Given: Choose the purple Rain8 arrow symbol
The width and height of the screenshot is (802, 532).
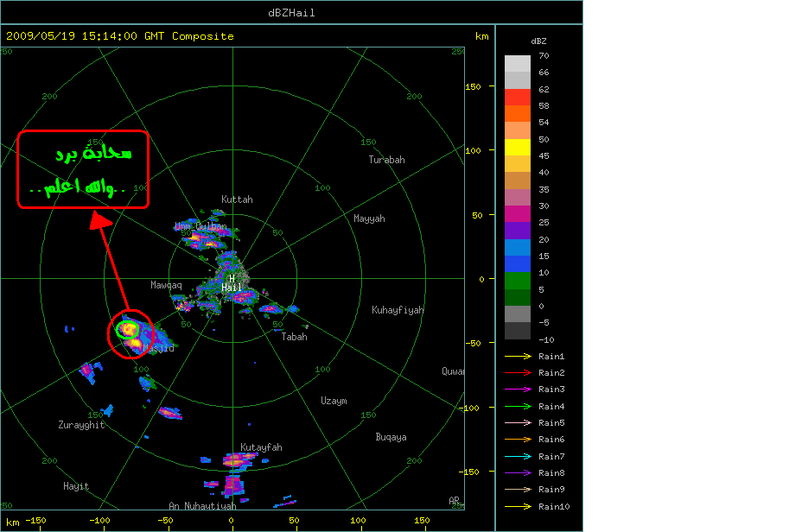Looking at the screenshot, I should pyautogui.click(x=518, y=472).
